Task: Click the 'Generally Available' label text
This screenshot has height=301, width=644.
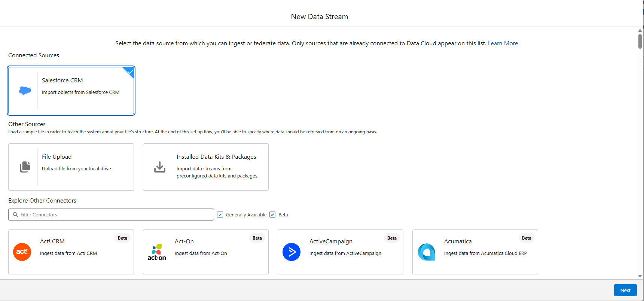Action: [x=246, y=215]
